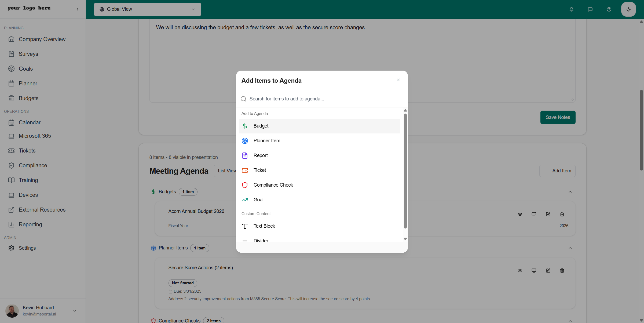Expand the Kevin Hubbard account menu

point(75,311)
